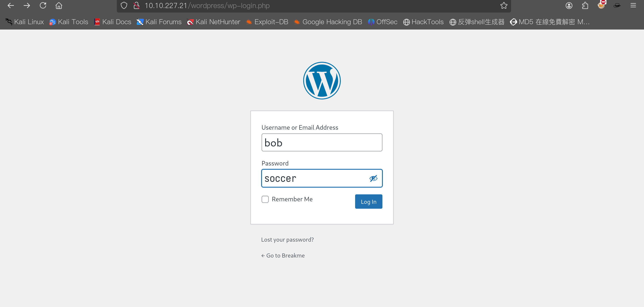
Task: Click the browser forward arrow
Action: click(27, 6)
